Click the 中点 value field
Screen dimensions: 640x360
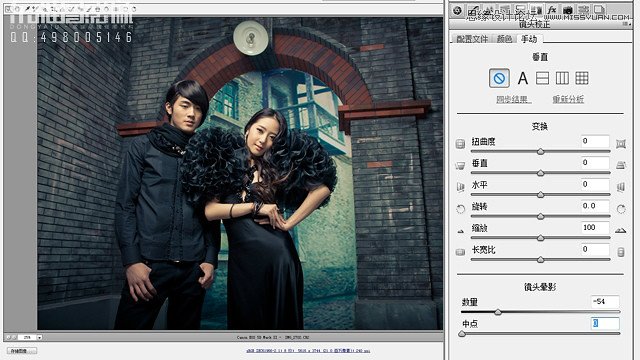605,323
